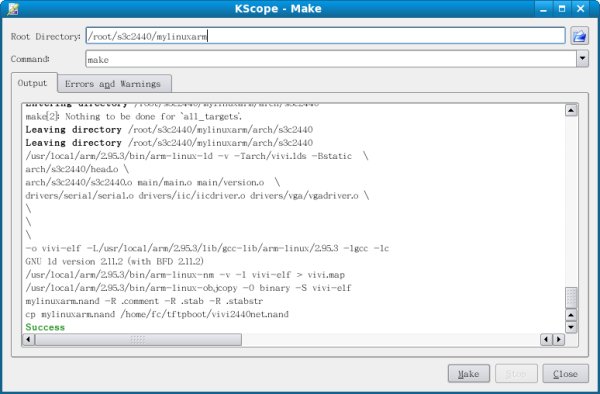Click 'Nothing to be done for all_targets' line
Screen dimensions: 600x394
pos(134,116)
